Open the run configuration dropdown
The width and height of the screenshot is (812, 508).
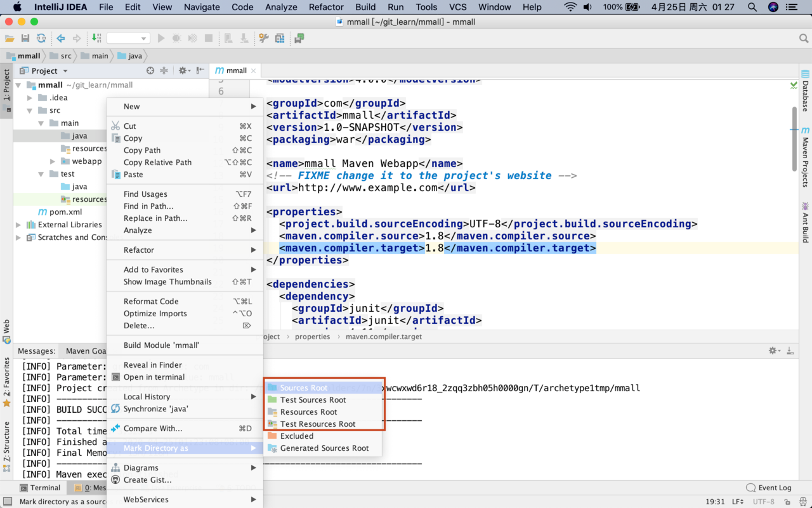pyautogui.click(x=128, y=39)
